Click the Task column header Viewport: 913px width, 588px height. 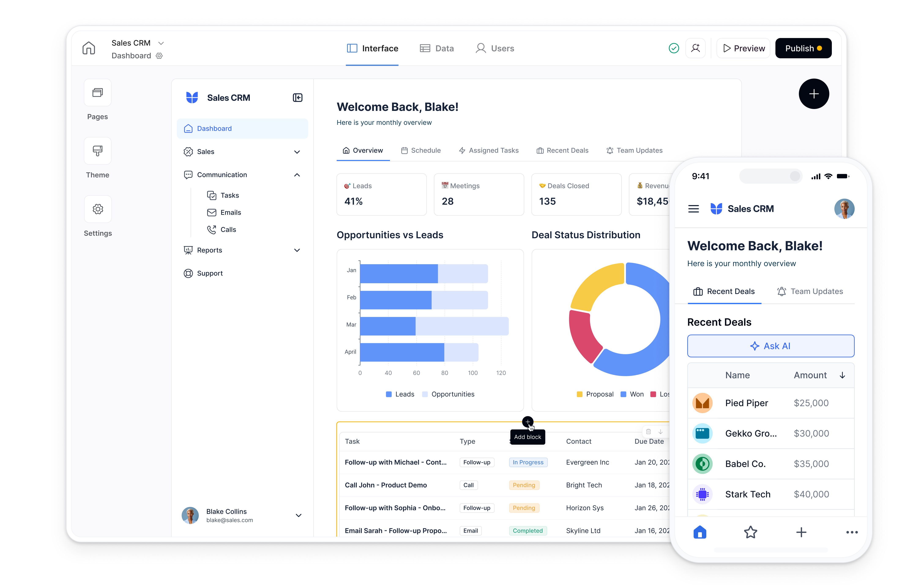352,441
